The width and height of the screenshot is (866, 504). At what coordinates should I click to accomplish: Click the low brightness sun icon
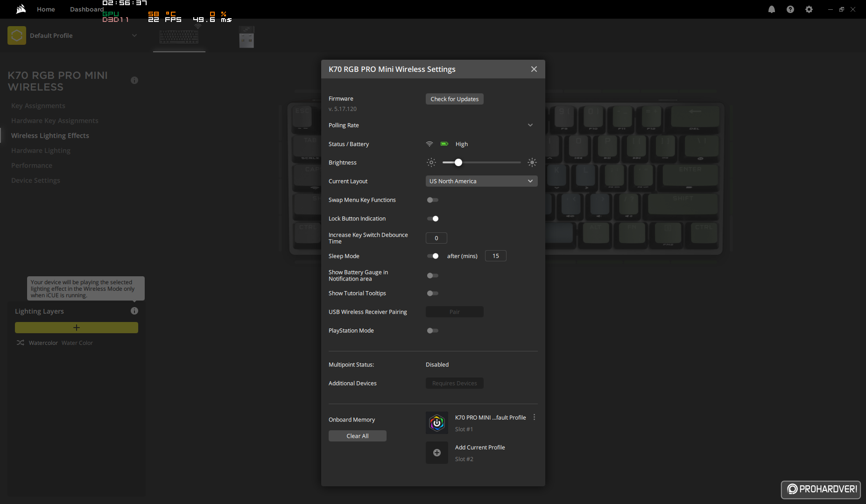431,162
